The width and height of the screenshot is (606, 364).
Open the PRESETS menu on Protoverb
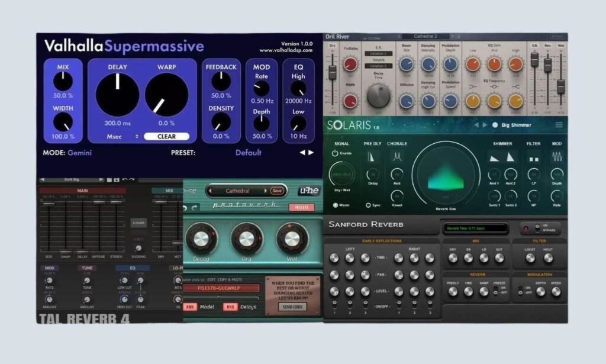click(302, 207)
